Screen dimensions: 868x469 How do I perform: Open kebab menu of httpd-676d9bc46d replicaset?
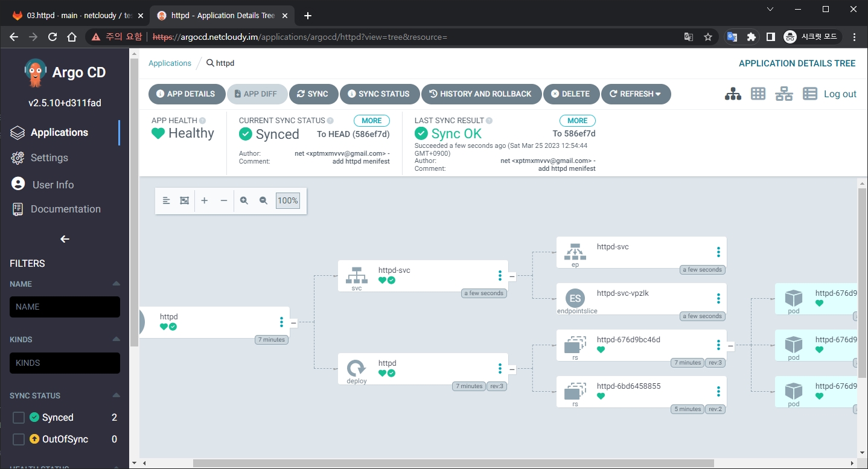[x=718, y=345]
